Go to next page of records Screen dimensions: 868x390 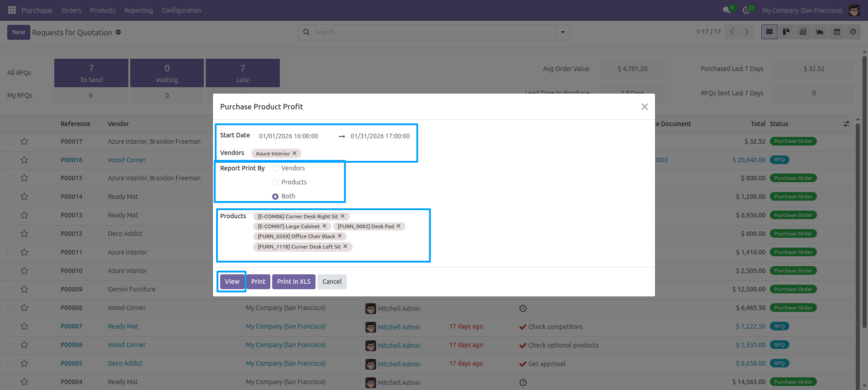[x=747, y=32]
